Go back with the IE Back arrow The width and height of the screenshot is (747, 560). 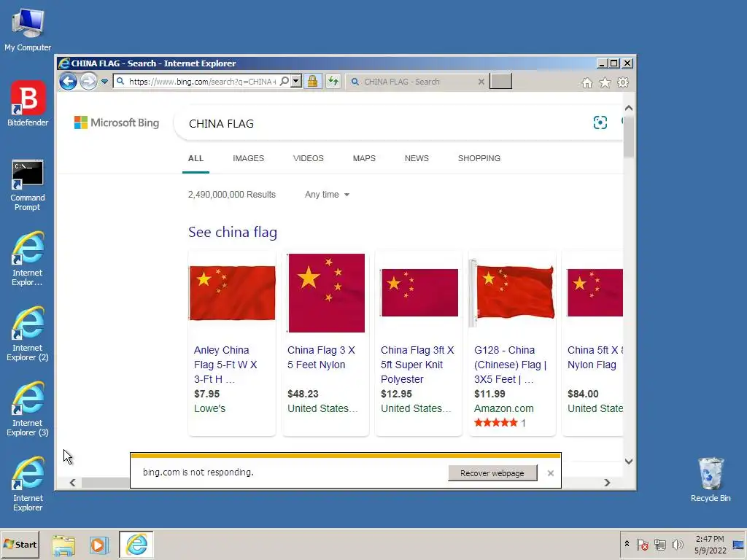[68, 82]
